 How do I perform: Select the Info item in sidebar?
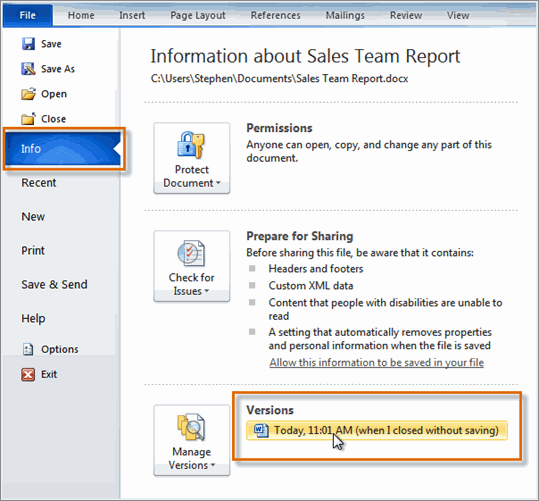click(x=64, y=149)
